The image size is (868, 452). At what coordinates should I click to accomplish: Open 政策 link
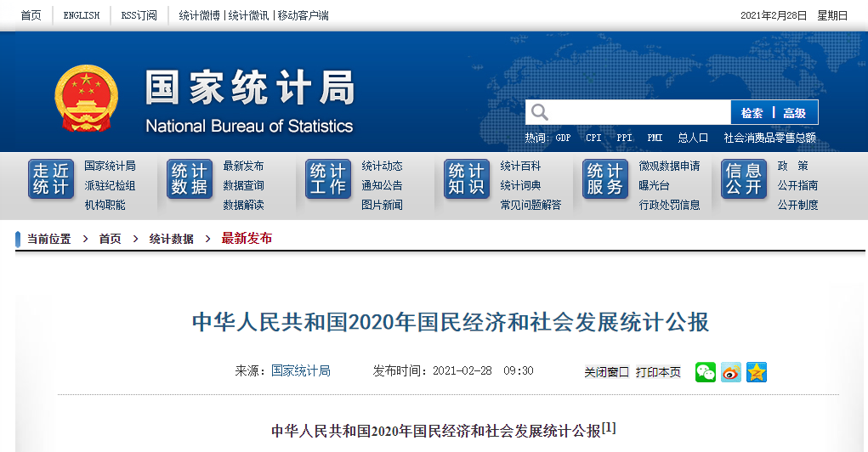(x=792, y=166)
